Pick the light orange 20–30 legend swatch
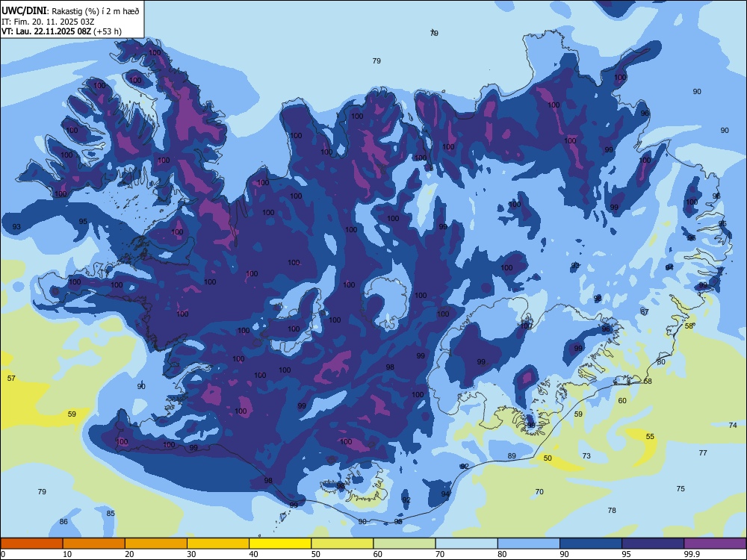The height and width of the screenshot is (560, 747). point(156,544)
